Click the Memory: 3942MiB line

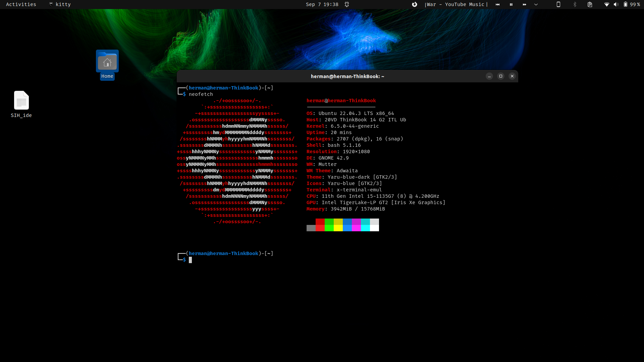coord(345,209)
